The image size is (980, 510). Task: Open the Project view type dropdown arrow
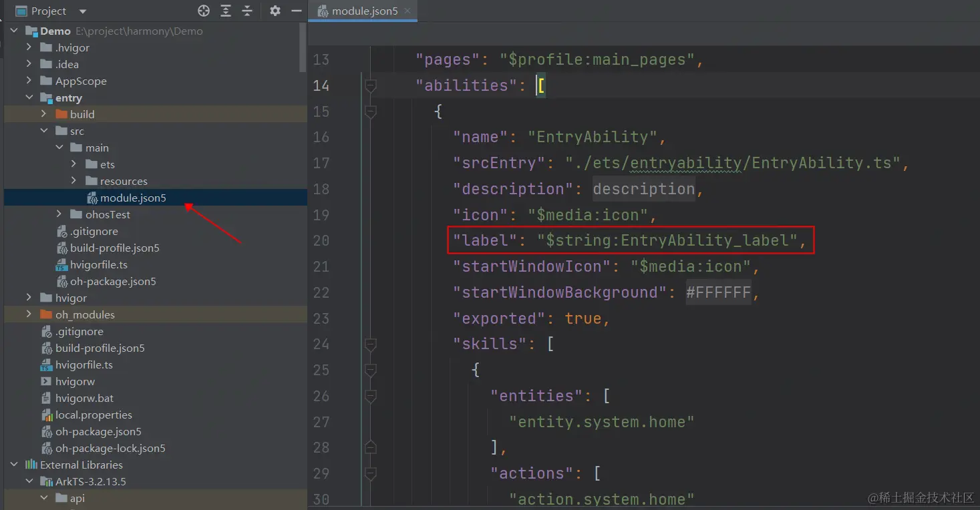(x=83, y=11)
